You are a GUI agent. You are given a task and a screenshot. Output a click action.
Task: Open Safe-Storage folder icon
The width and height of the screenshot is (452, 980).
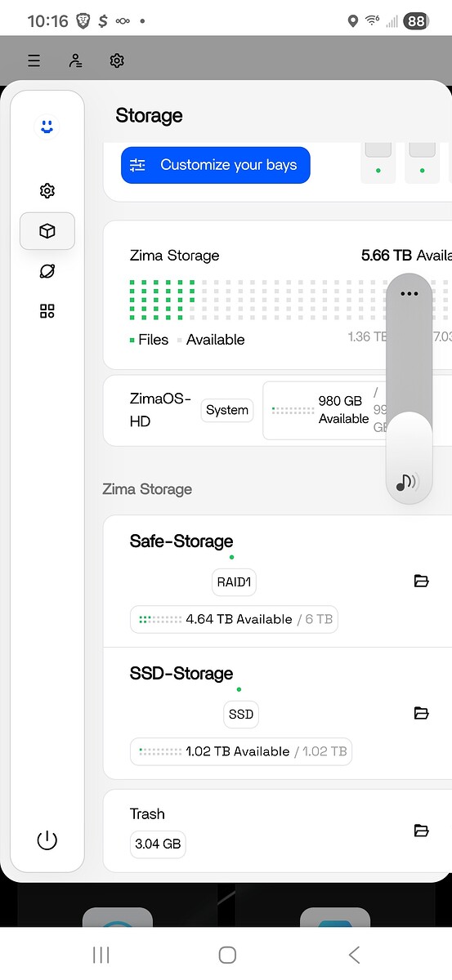(422, 581)
